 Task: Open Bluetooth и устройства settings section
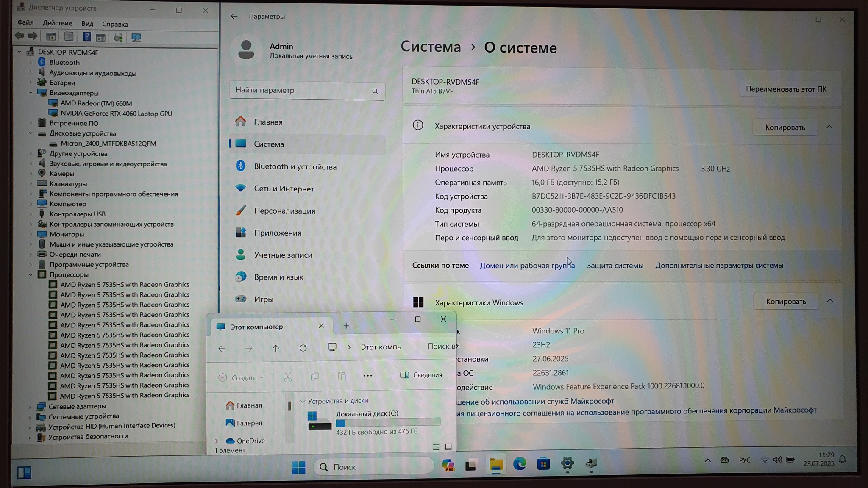(295, 166)
